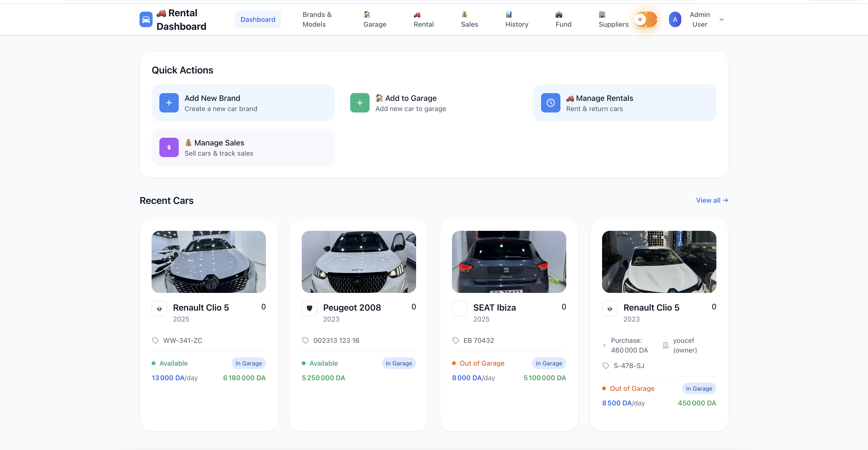This screenshot has width=868, height=450.
Task: Click the clock icon on Manage Rentals card
Action: [550, 103]
